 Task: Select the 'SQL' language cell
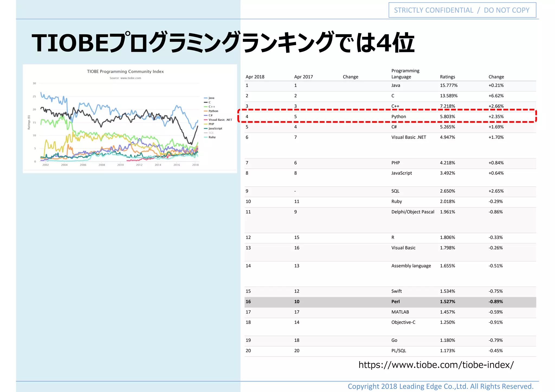(395, 191)
